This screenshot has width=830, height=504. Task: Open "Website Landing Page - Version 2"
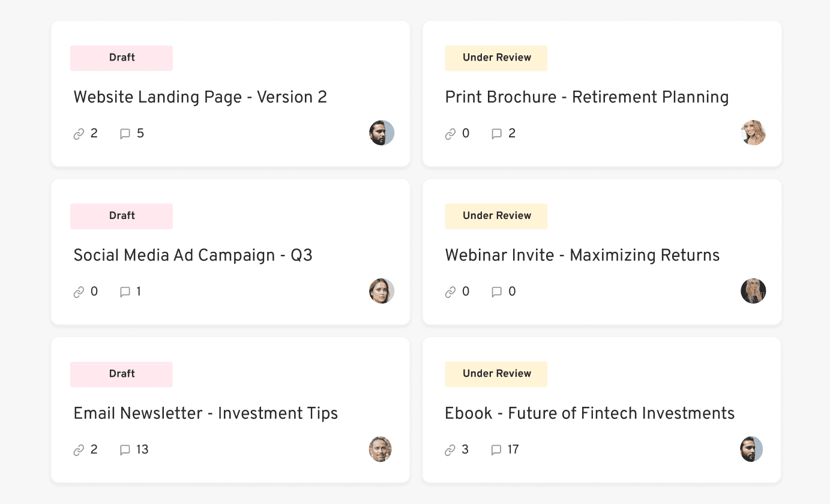point(200,97)
